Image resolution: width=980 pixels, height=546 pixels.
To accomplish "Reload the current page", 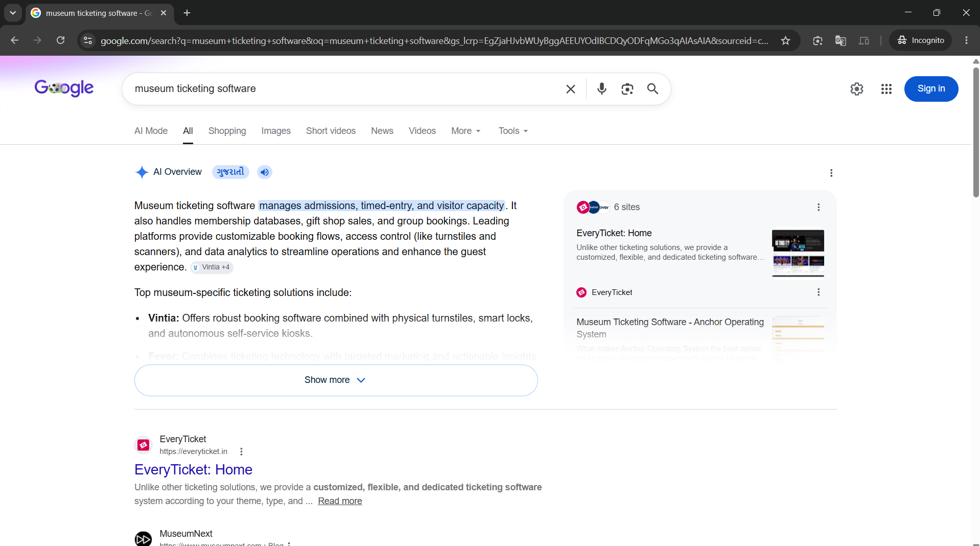I will click(60, 40).
